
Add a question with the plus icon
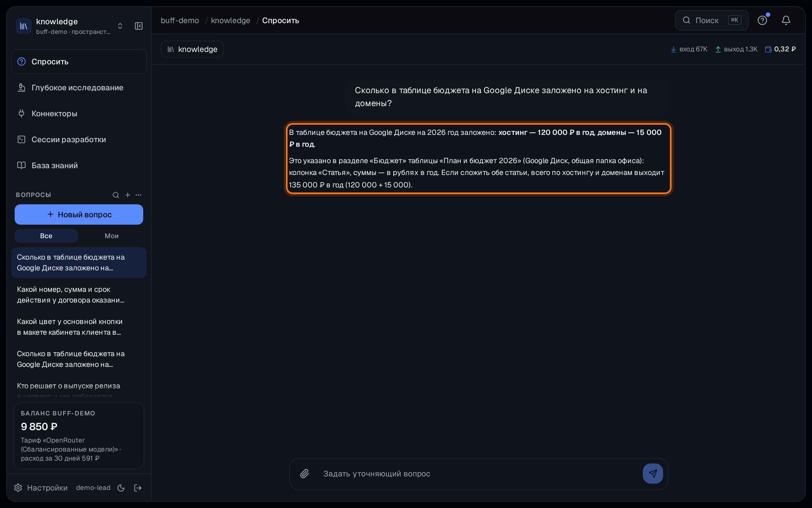127,195
